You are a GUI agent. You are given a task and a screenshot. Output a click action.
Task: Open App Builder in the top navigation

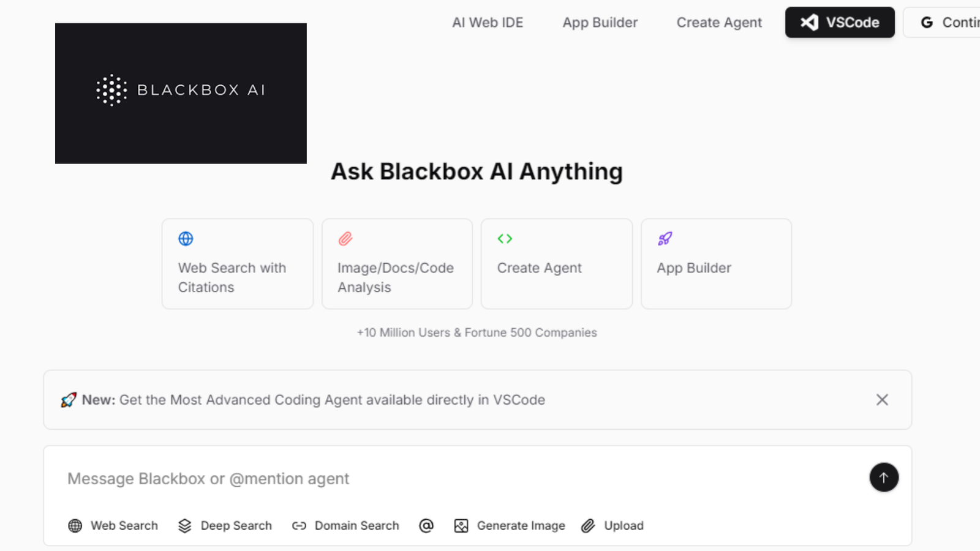[x=600, y=23]
